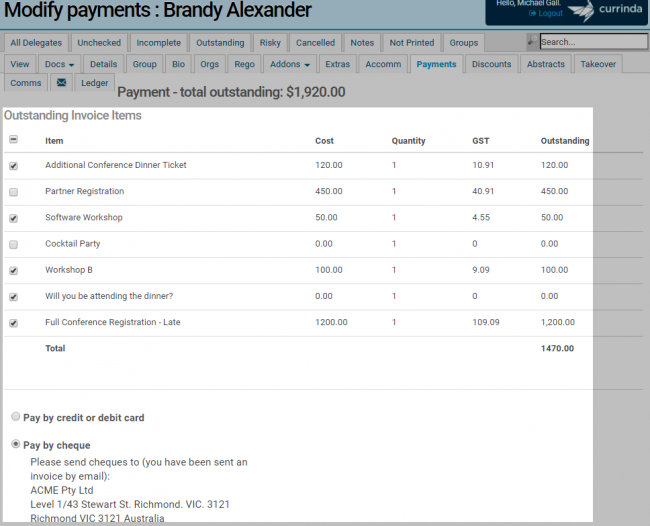Click the GST value 109.09
The height and width of the screenshot is (526, 650).
click(486, 322)
